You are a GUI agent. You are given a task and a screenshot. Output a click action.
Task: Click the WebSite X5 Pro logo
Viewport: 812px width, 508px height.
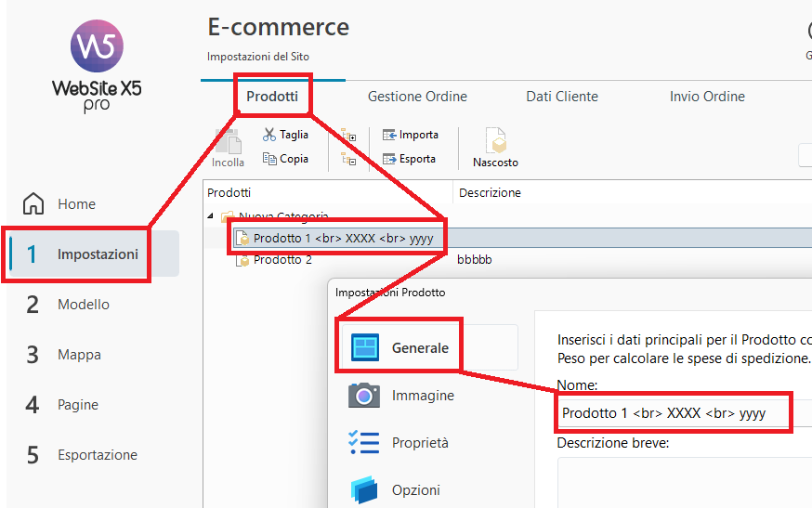click(97, 65)
